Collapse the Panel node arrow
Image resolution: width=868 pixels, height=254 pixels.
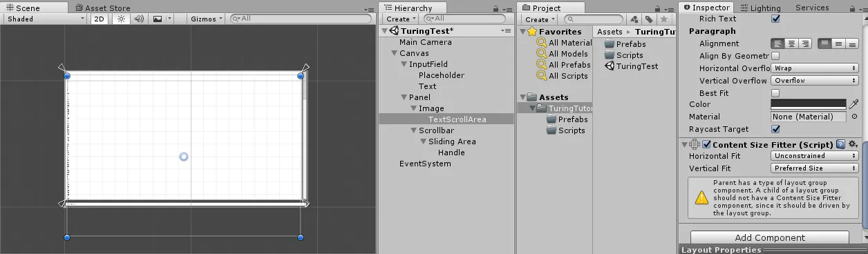(404, 97)
